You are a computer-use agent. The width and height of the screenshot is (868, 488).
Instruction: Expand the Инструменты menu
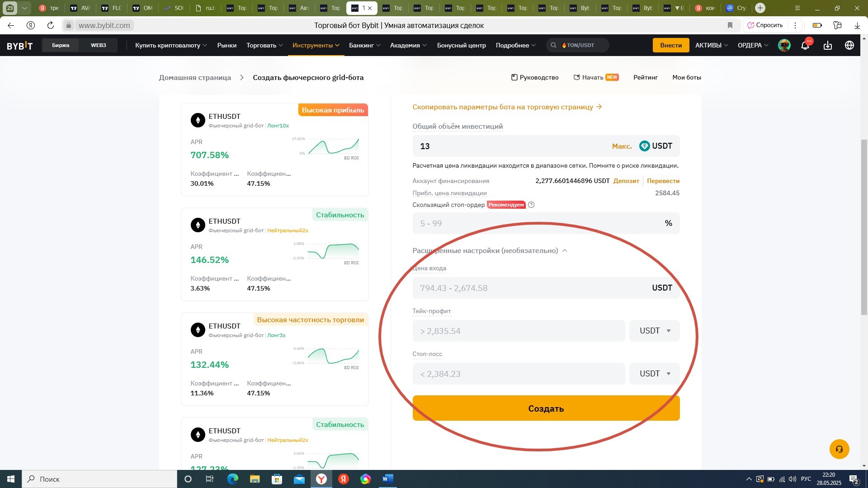[316, 45]
